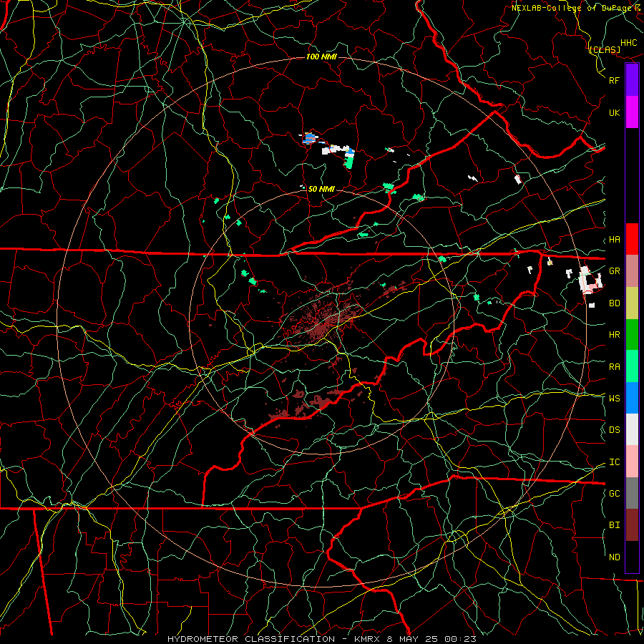Viewport: 644px width, 644px height.
Task: Click the RF purple legend swatch
Action: coord(632,80)
